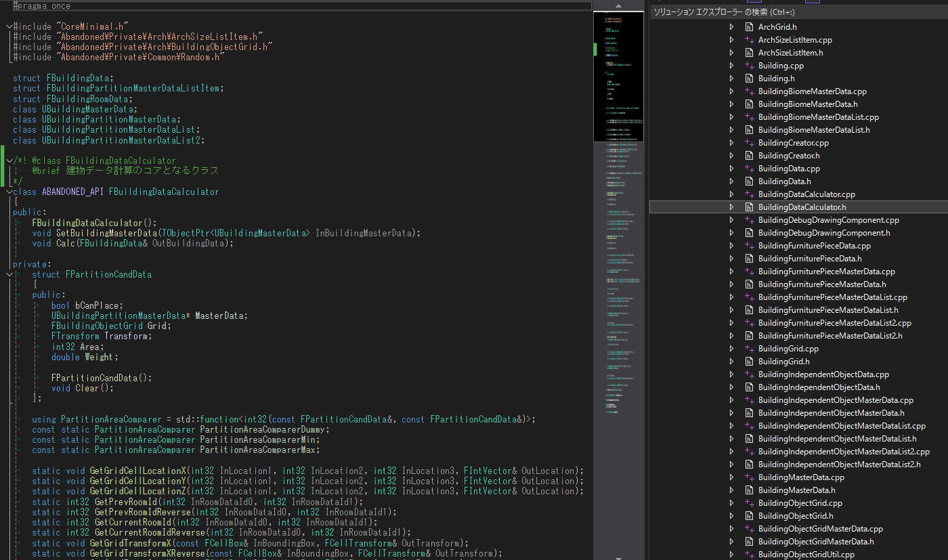Collapse the FPartitionCandData struct fold chevron
This screenshot has height=560, width=948.
click(8, 274)
